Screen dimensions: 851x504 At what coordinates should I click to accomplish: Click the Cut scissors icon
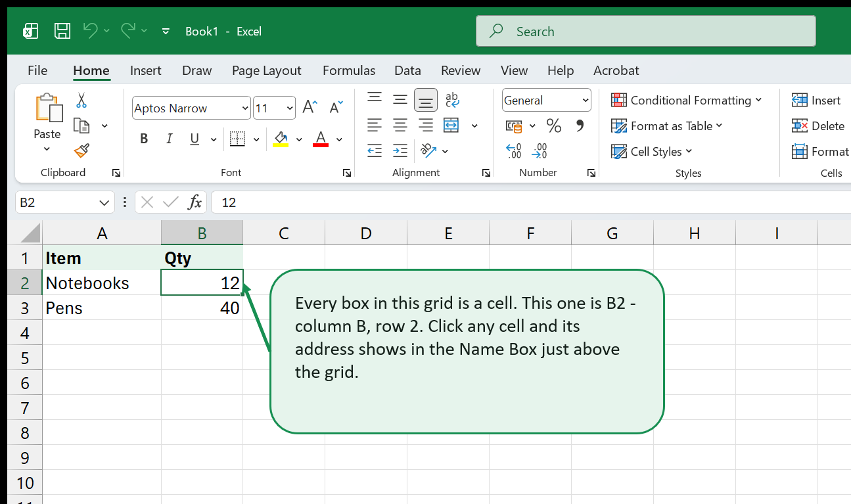click(x=81, y=100)
